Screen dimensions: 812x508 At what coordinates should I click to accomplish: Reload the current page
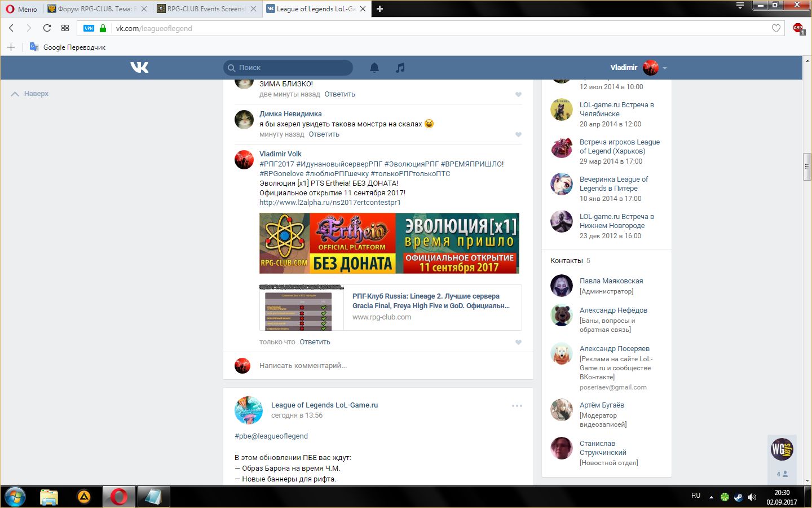47,28
